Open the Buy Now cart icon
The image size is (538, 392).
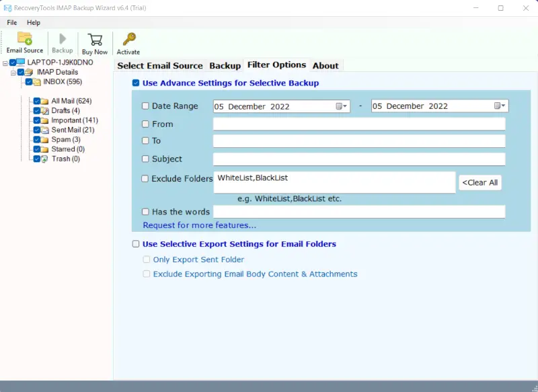95,40
